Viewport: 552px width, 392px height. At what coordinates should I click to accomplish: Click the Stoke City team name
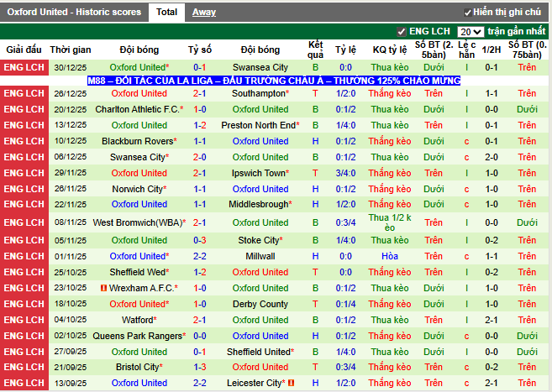point(260,240)
